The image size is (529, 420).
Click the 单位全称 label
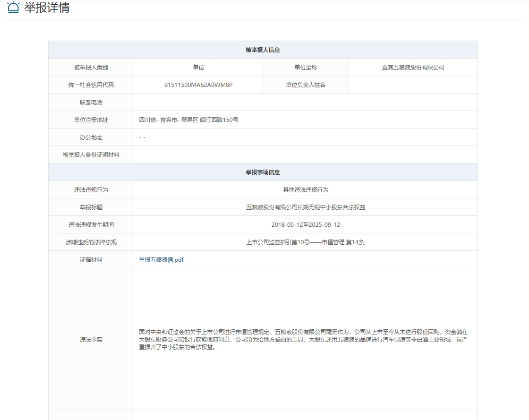[x=306, y=67]
